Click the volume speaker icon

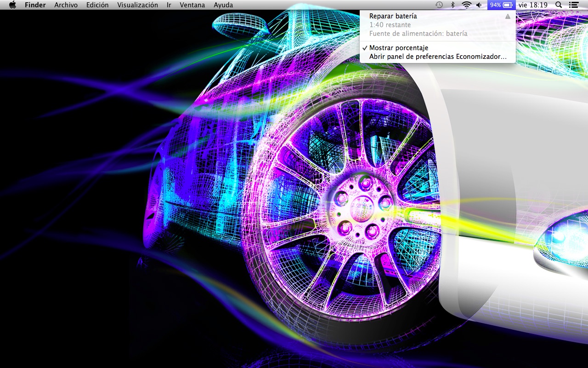[x=479, y=5]
